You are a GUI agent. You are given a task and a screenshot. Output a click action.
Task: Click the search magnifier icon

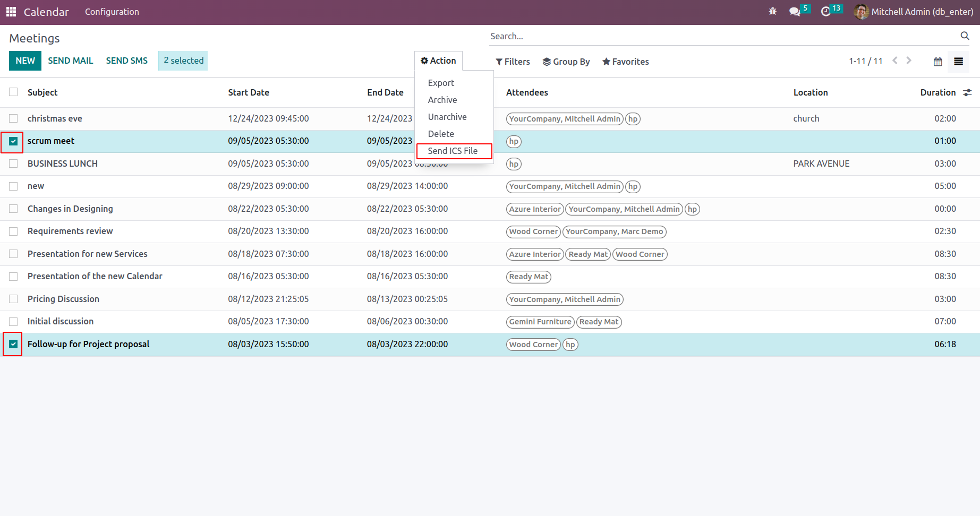[965, 36]
